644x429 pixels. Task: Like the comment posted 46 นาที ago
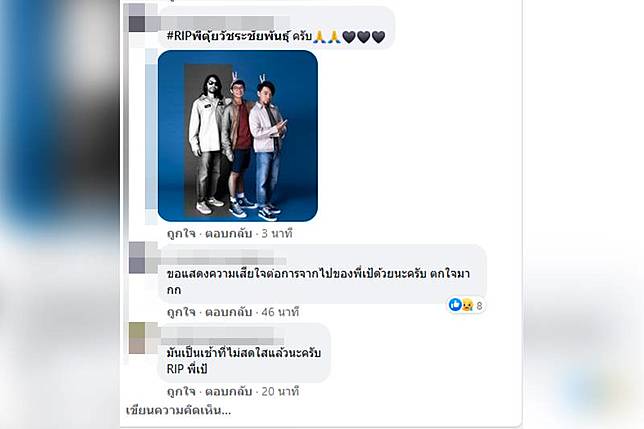181,312
